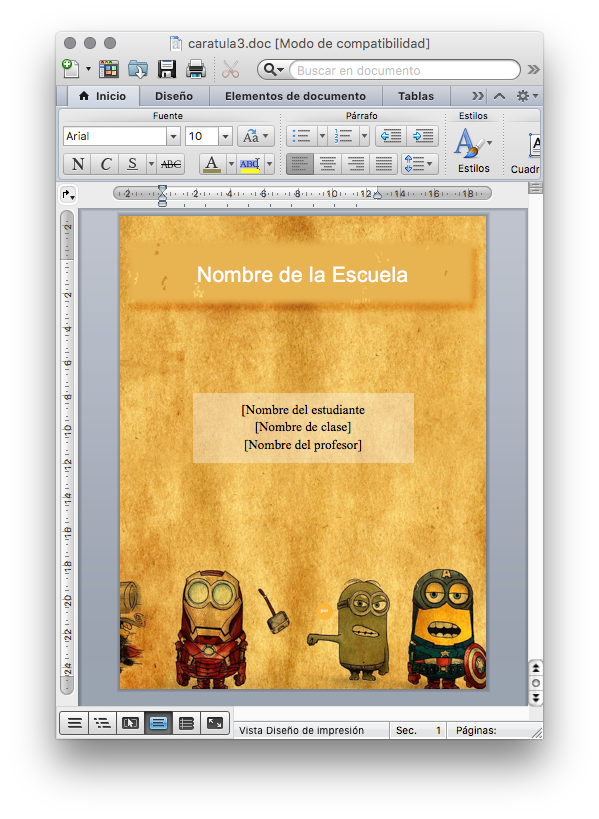Image resolution: width=599 pixels, height=819 pixels.
Task: Click the Arial font name field
Action: click(x=115, y=136)
